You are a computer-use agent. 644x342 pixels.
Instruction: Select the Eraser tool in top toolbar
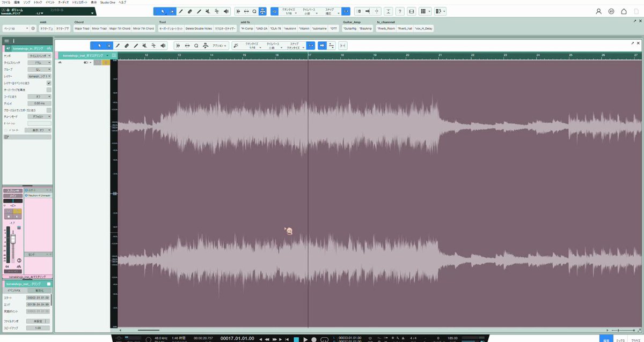click(x=190, y=11)
